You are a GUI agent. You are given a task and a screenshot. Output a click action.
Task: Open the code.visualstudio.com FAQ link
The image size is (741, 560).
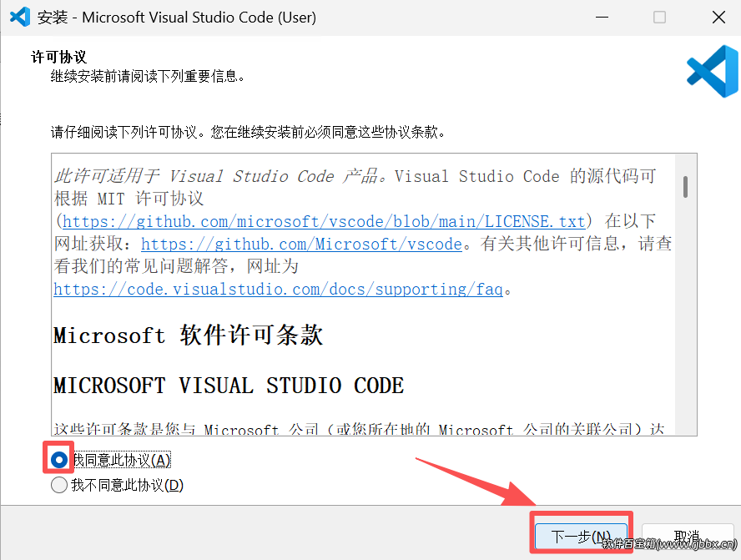coord(278,289)
